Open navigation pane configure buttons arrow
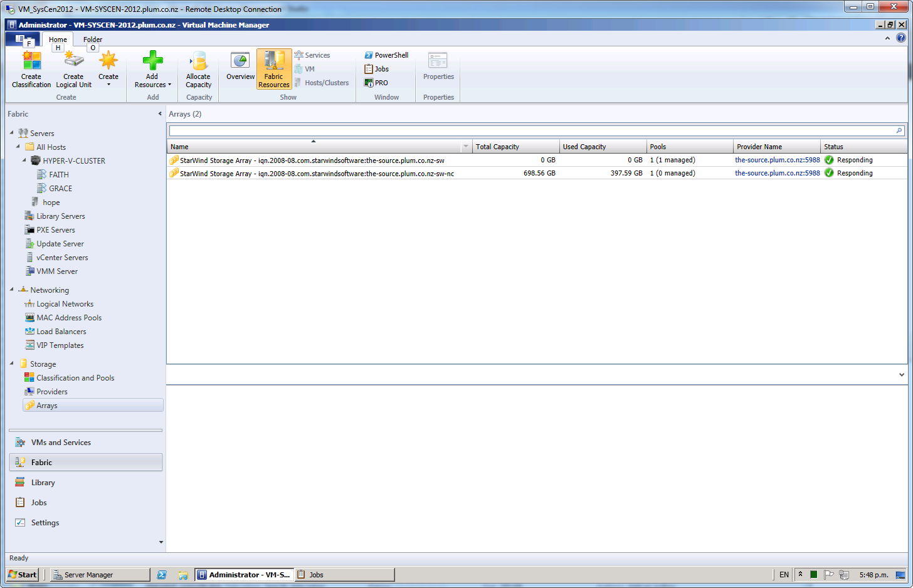The image size is (913, 588). pos(161,542)
